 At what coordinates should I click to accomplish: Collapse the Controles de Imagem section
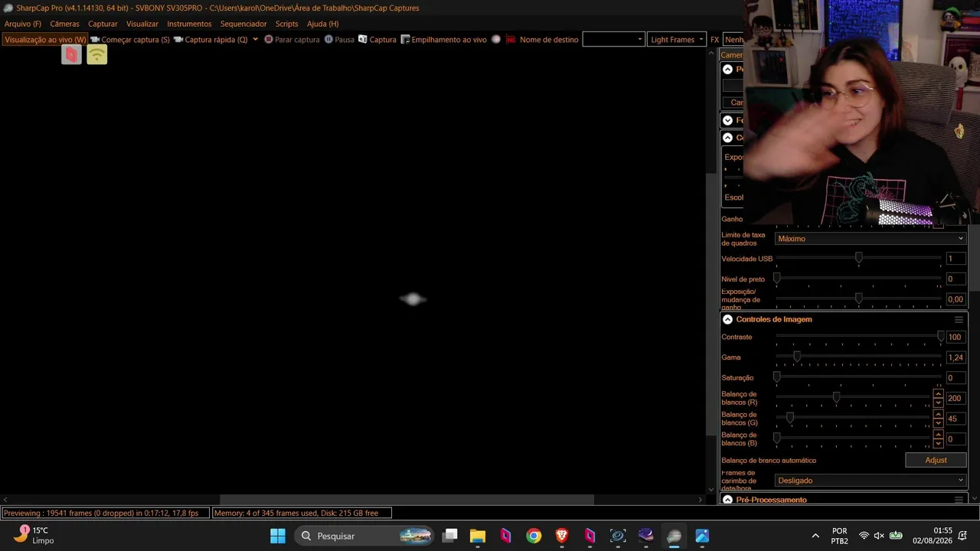click(727, 319)
